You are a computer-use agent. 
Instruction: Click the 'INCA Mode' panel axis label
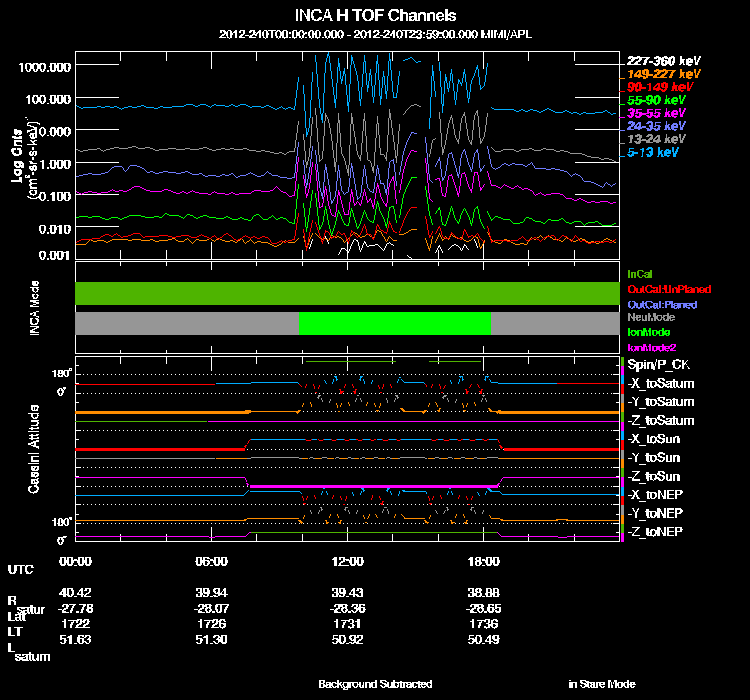point(34,308)
